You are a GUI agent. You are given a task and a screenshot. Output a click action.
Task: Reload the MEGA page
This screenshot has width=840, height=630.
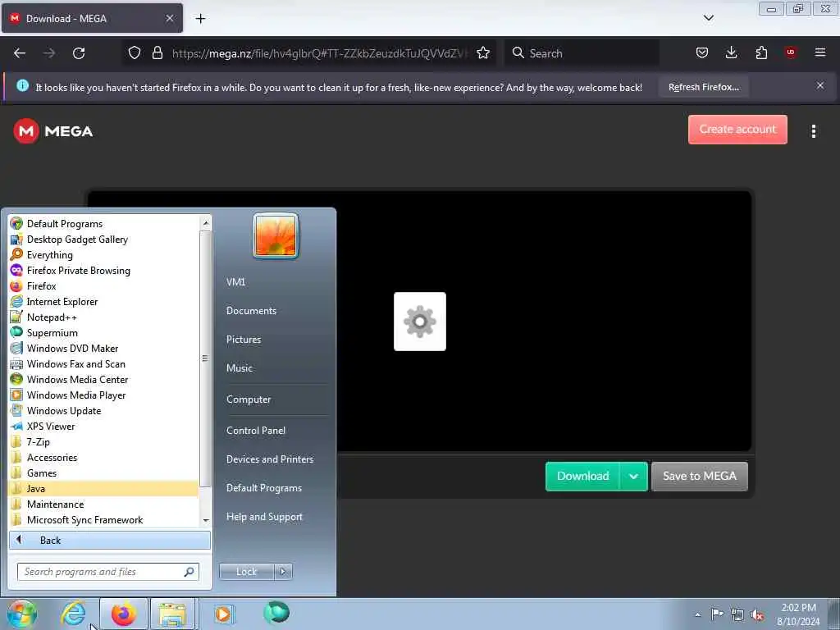pyautogui.click(x=79, y=53)
